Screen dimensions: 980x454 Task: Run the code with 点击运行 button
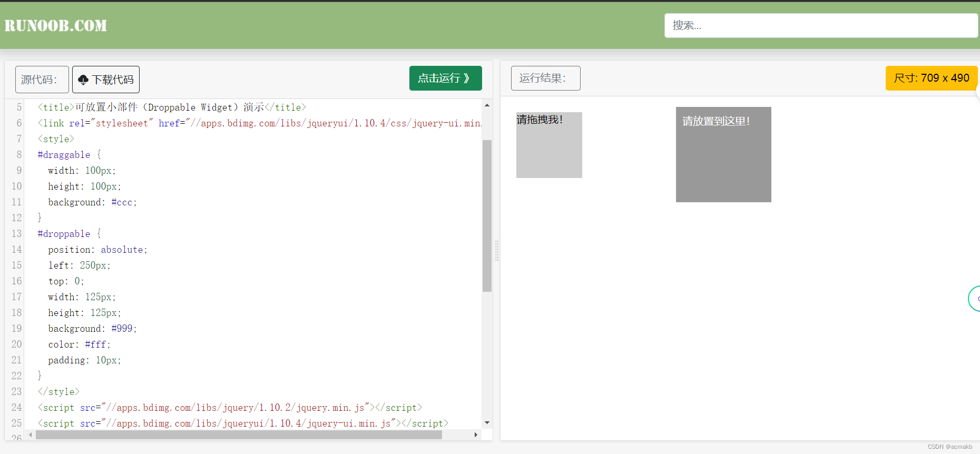point(446,78)
